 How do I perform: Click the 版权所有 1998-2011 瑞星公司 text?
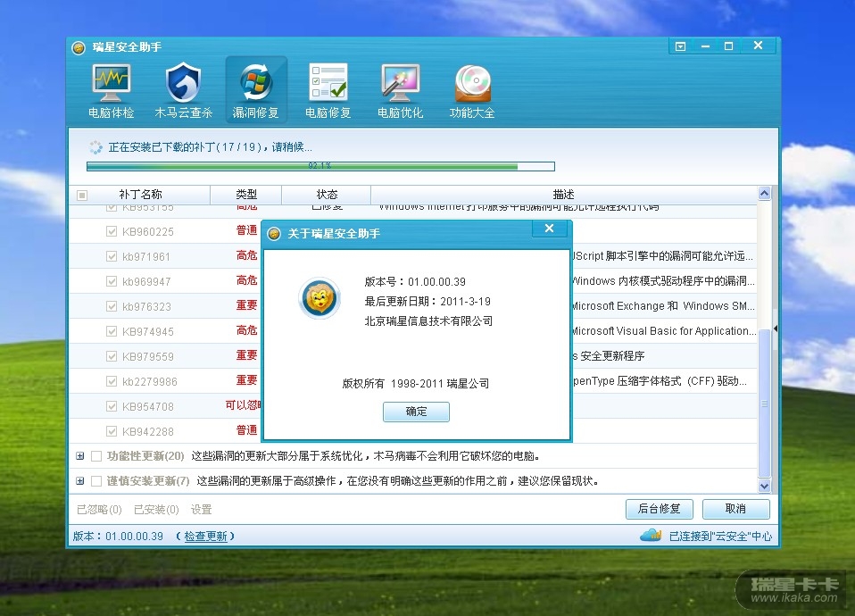416,384
